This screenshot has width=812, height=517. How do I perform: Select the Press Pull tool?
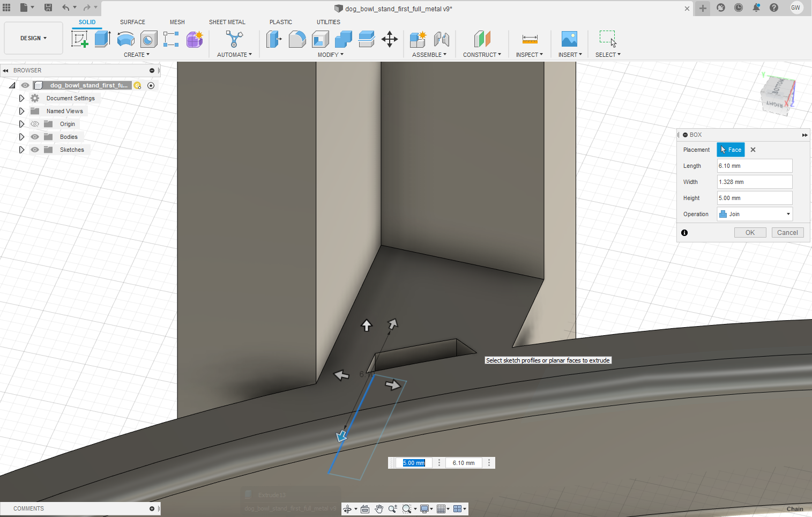274,39
